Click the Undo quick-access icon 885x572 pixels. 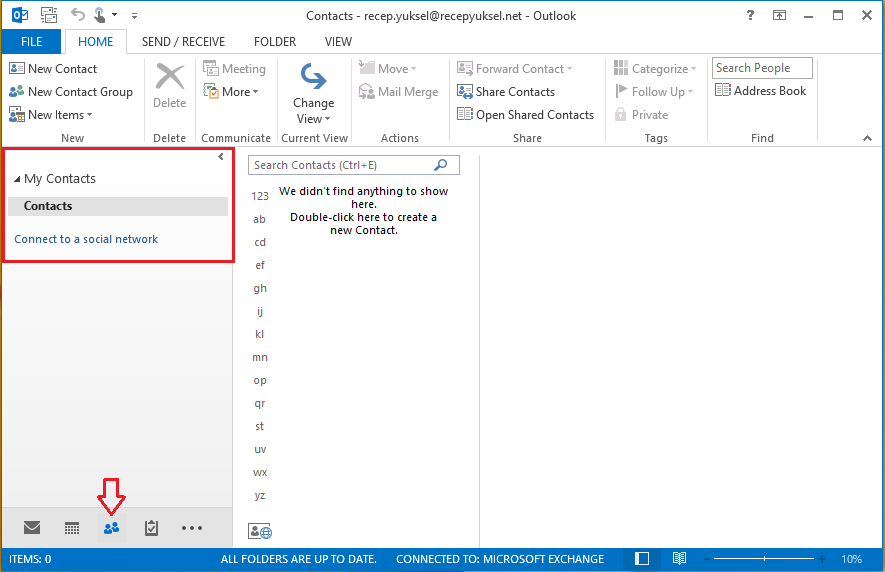coord(78,15)
